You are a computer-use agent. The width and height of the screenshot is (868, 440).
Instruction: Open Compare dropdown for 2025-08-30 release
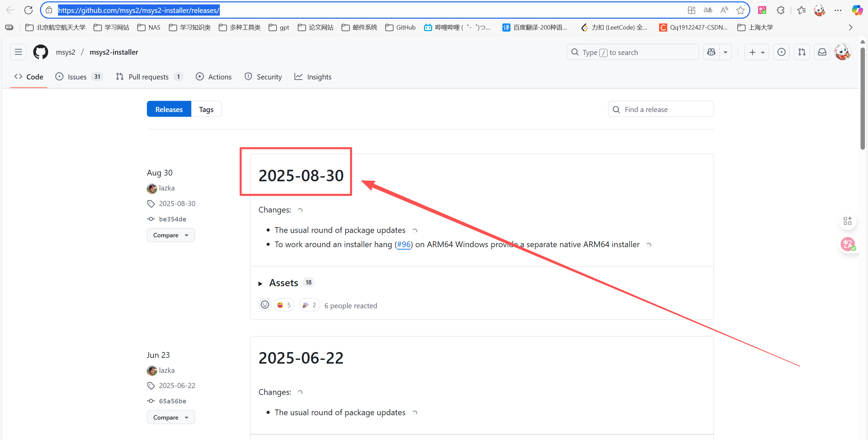[x=171, y=235]
